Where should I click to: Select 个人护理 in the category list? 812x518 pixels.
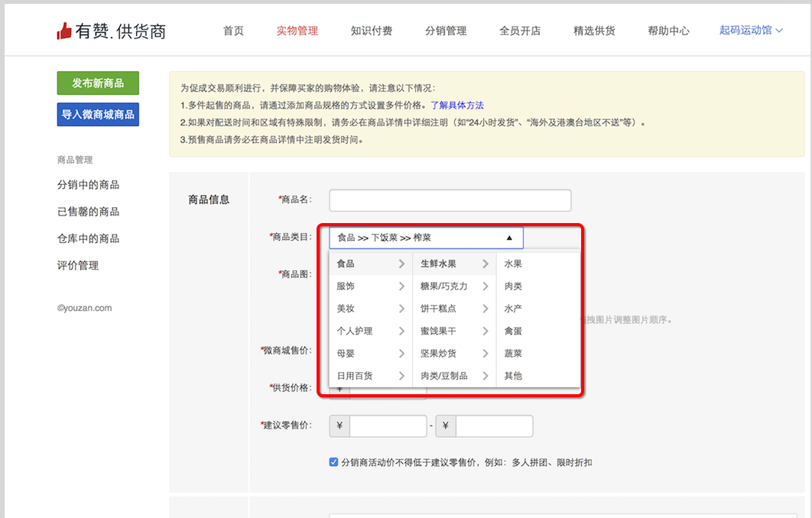pos(355,331)
